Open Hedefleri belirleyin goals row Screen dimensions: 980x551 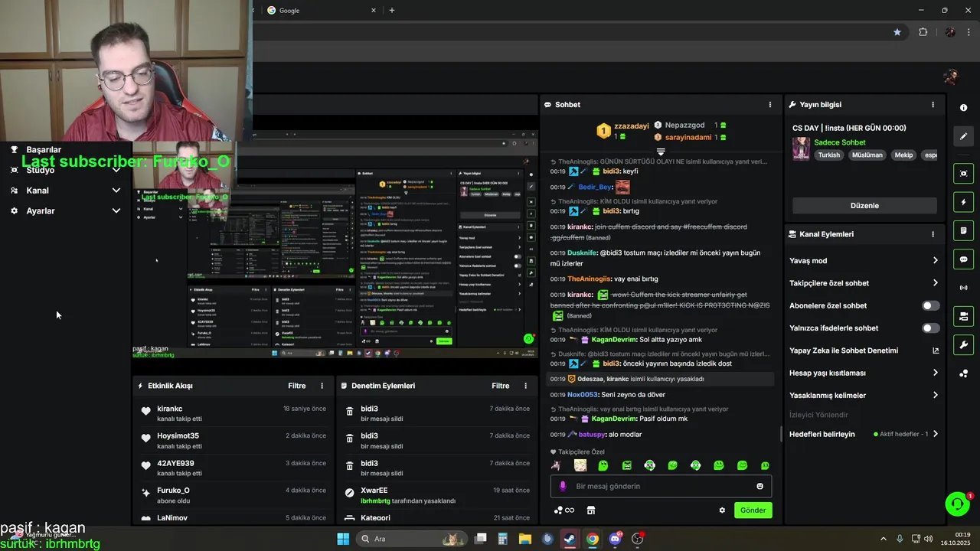coord(864,434)
